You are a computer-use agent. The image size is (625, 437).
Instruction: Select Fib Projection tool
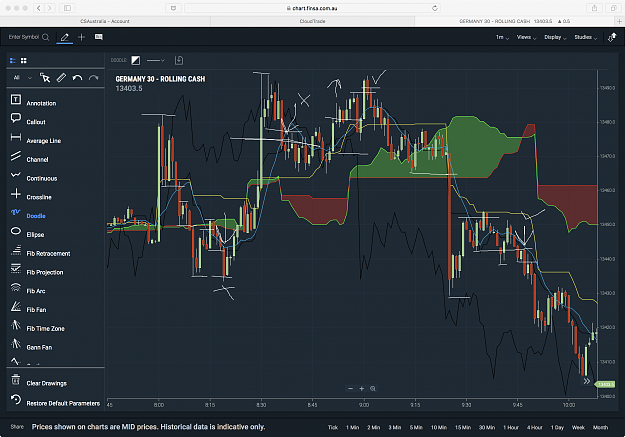(x=37, y=271)
